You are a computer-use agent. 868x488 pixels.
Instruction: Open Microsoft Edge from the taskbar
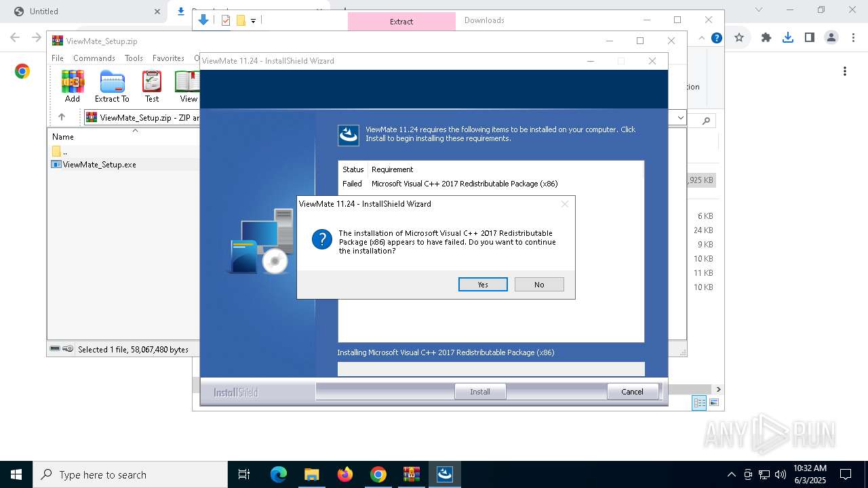click(279, 474)
